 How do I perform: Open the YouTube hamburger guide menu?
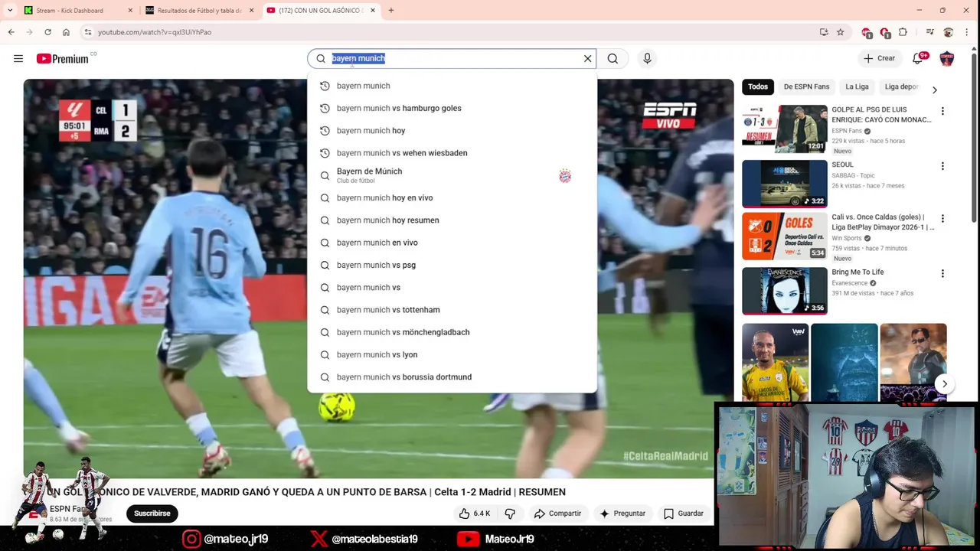point(18,58)
